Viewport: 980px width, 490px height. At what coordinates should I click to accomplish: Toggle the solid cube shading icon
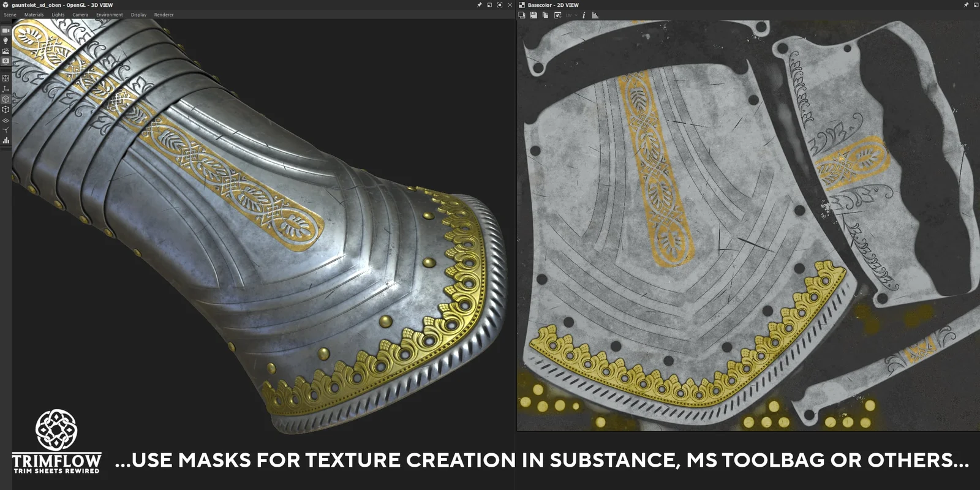(x=6, y=99)
